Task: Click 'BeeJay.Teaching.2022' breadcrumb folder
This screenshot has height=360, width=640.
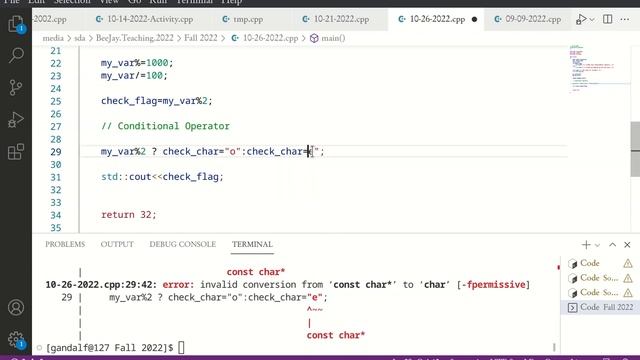Action: tap(134, 38)
